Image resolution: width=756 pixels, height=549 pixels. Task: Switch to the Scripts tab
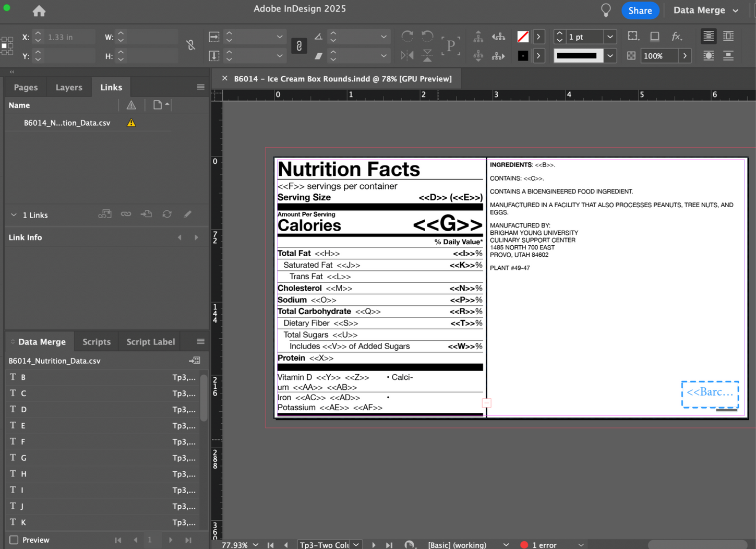97,342
